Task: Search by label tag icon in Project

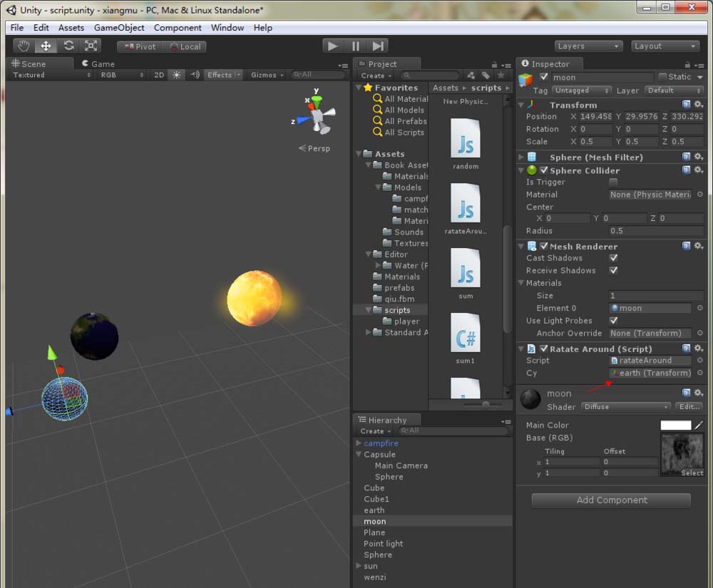Action: click(486, 76)
